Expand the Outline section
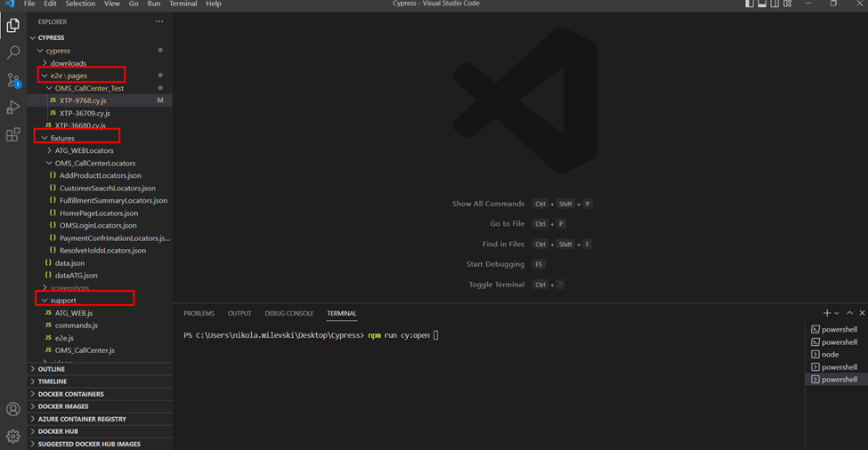 100,369
